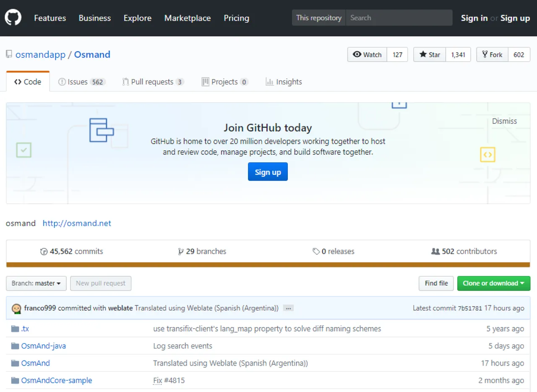This screenshot has height=392, width=537.
Task: Open Explore in top navigation
Action: pos(138,18)
